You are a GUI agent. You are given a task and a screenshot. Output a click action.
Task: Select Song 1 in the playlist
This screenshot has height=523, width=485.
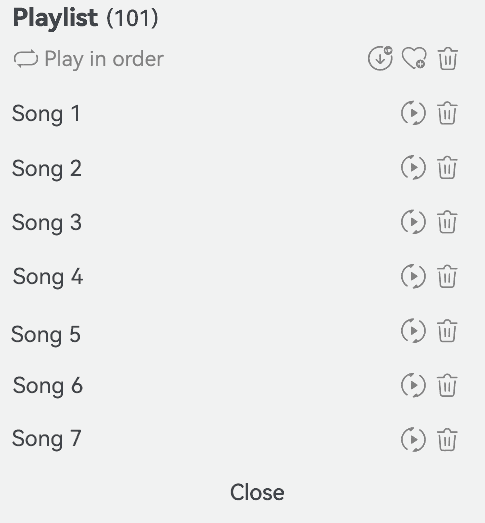click(46, 114)
